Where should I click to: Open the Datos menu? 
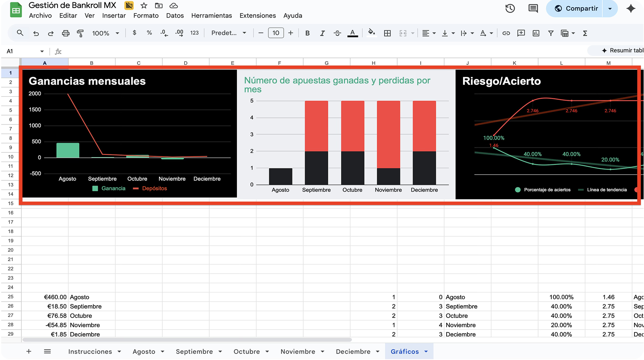(x=175, y=16)
